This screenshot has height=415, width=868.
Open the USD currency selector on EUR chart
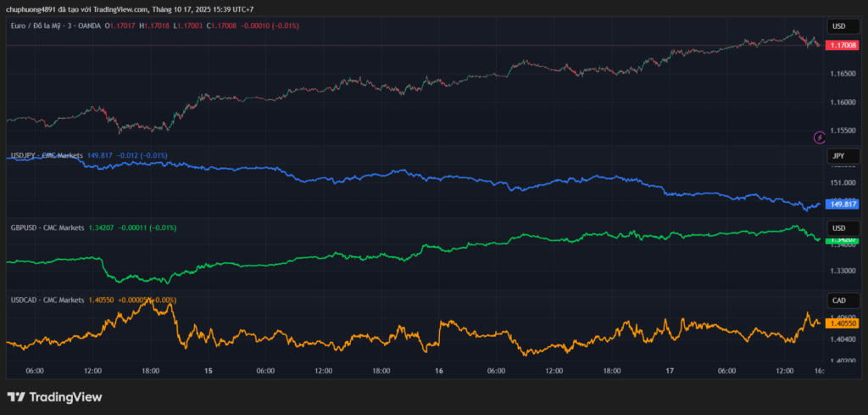click(839, 26)
